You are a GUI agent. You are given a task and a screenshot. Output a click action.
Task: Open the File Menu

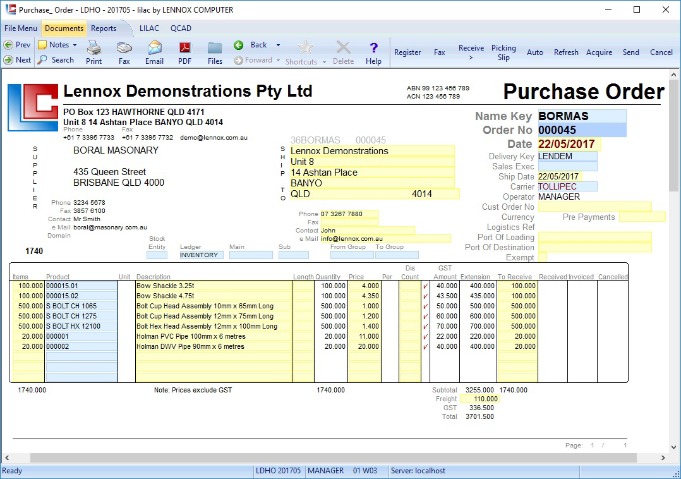point(21,28)
